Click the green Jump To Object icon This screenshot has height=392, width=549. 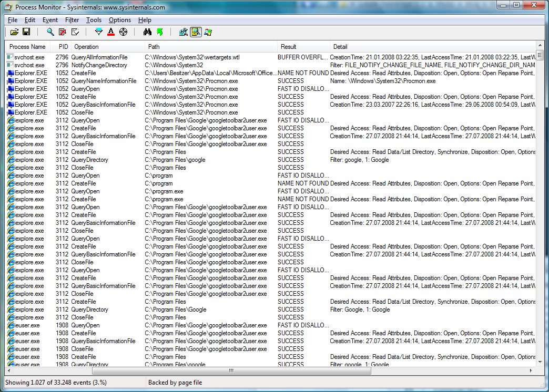(x=160, y=32)
